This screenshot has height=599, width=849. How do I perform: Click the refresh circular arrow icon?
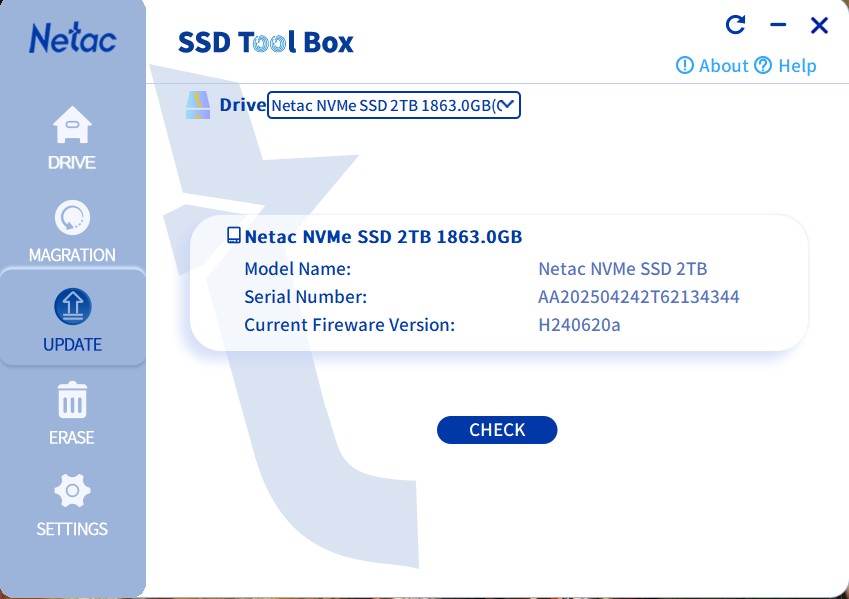click(735, 24)
